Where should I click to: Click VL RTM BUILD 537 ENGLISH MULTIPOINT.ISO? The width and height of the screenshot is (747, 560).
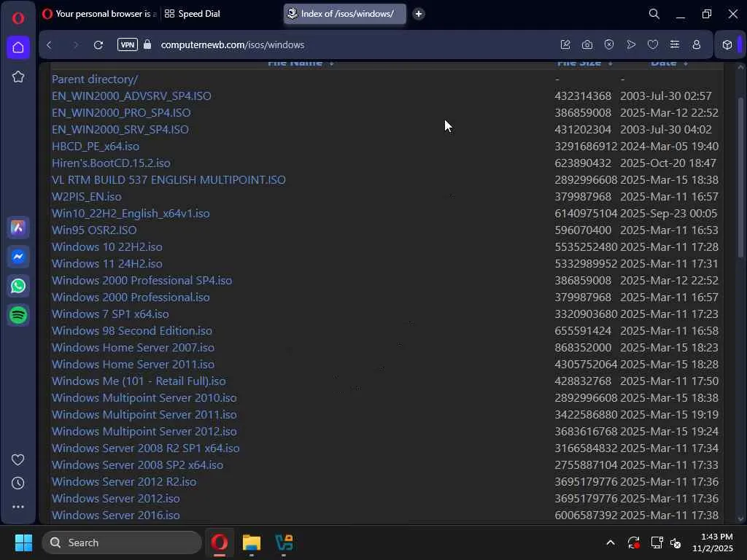coord(169,179)
